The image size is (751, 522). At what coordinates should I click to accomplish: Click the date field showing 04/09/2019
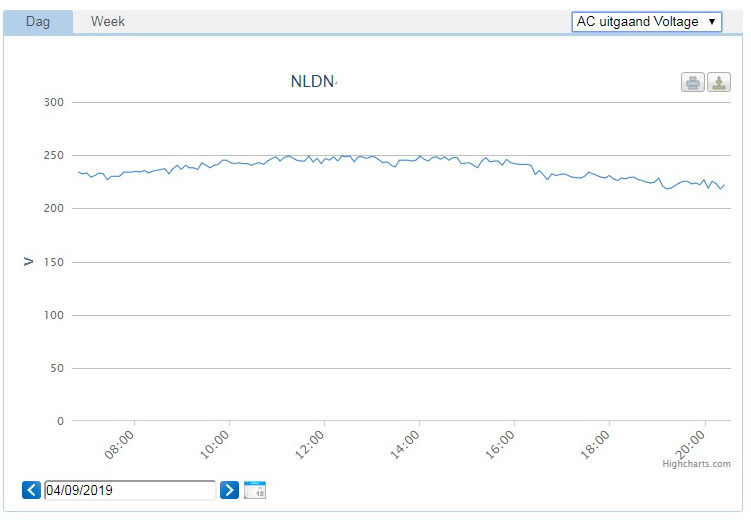(x=129, y=490)
